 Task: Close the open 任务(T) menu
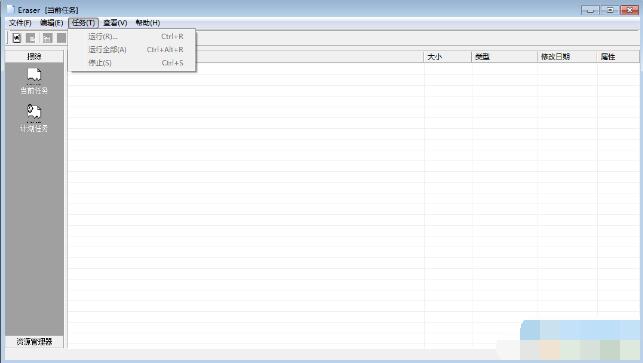[84, 23]
